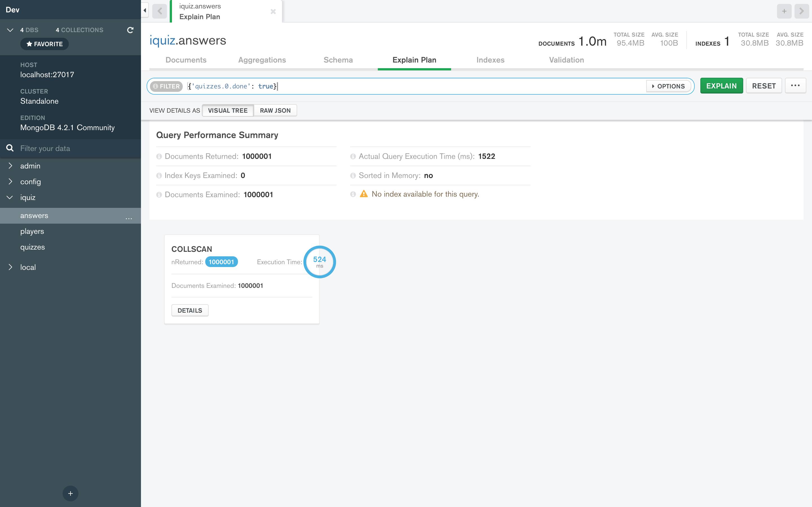Open the Aggregations tab
This screenshot has width=812, height=507.
pyautogui.click(x=262, y=60)
